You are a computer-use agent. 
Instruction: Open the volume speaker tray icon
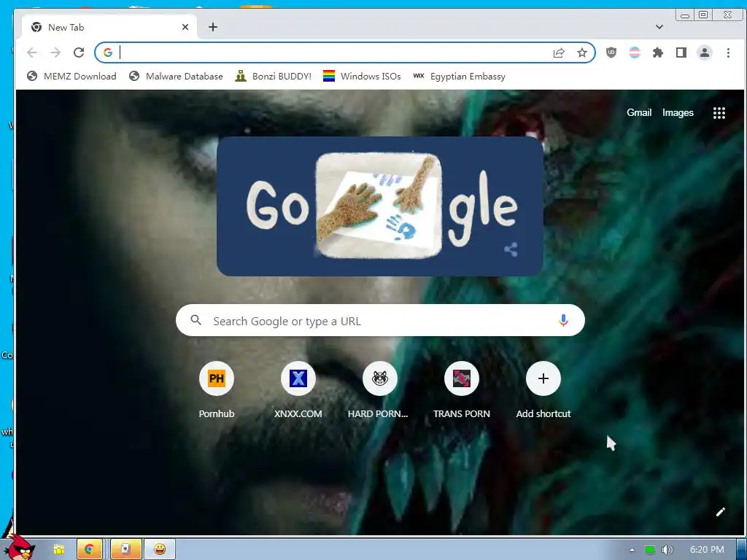(667, 550)
